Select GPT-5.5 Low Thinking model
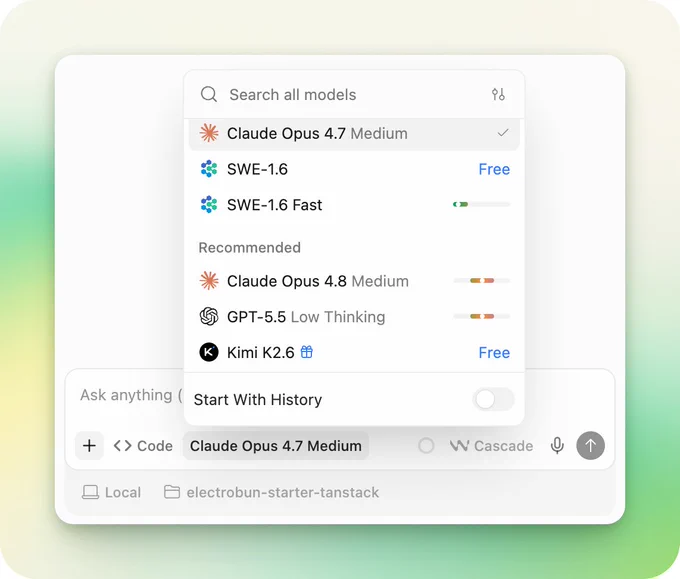The image size is (680, 579). pos(354,317)
